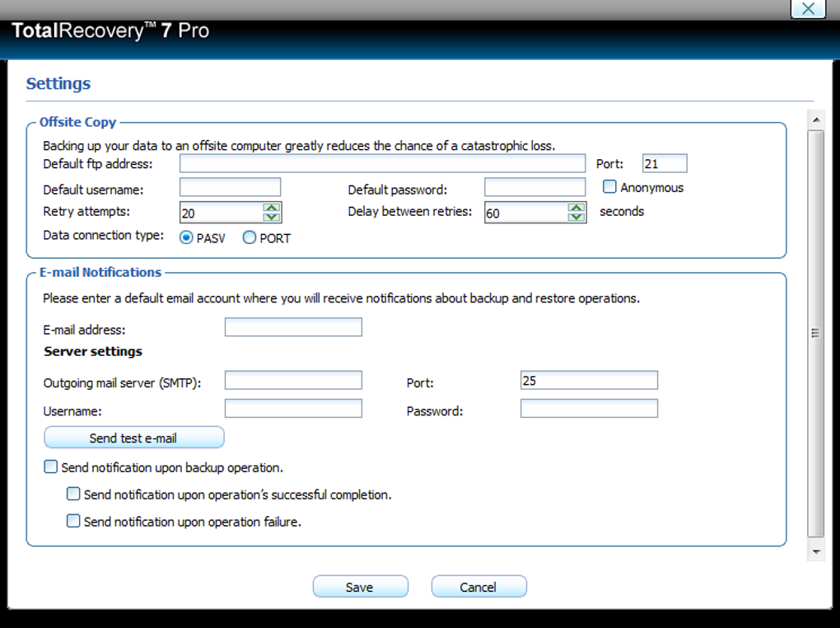Check notification upon operation's successful completion

click(72, 494)
